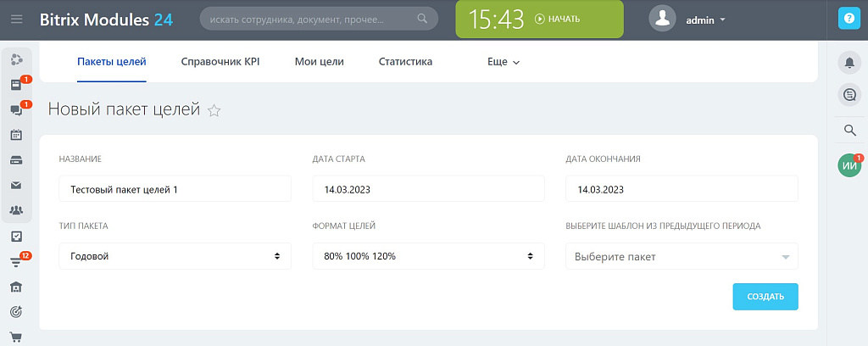Click the help question mark icon
Viewport: 868px width, 346px height.
click(x=848, y=19)
